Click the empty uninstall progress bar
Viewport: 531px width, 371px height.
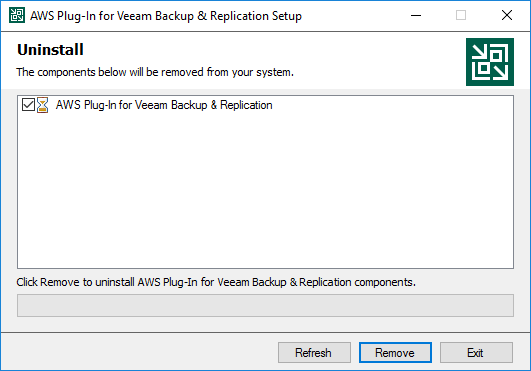266,306
